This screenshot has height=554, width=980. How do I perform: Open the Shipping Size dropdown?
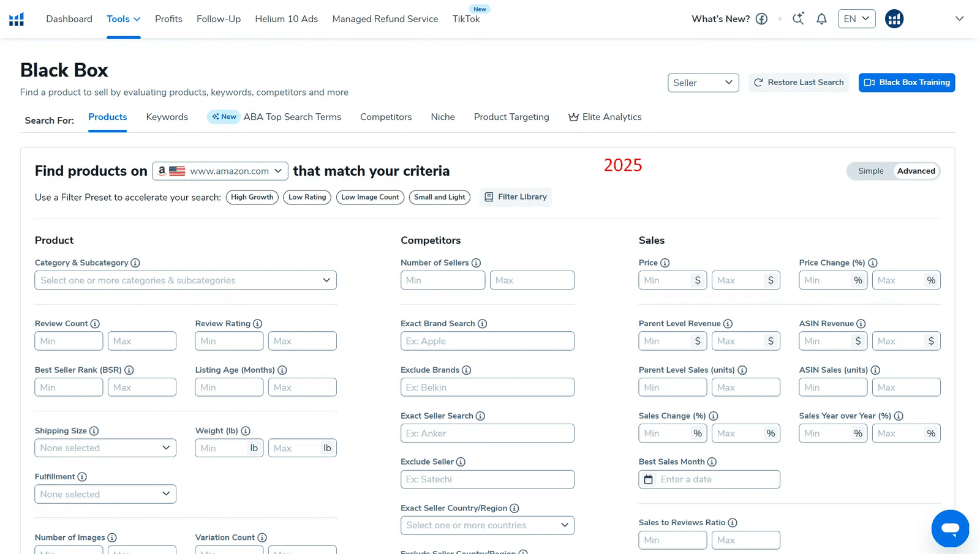[105, 448]
